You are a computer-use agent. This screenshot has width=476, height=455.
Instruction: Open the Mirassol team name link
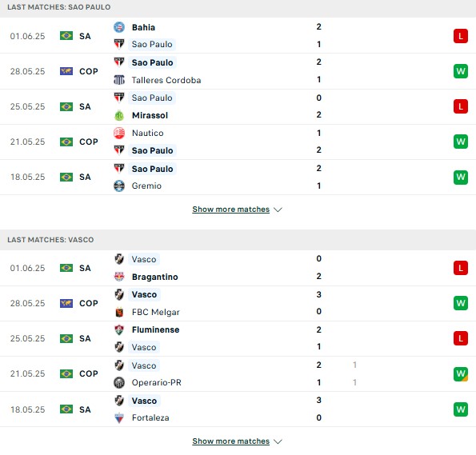pos(150,115)
